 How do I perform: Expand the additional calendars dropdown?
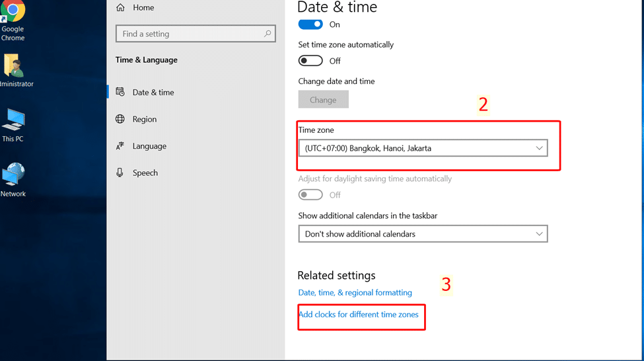tap(423, 234)
